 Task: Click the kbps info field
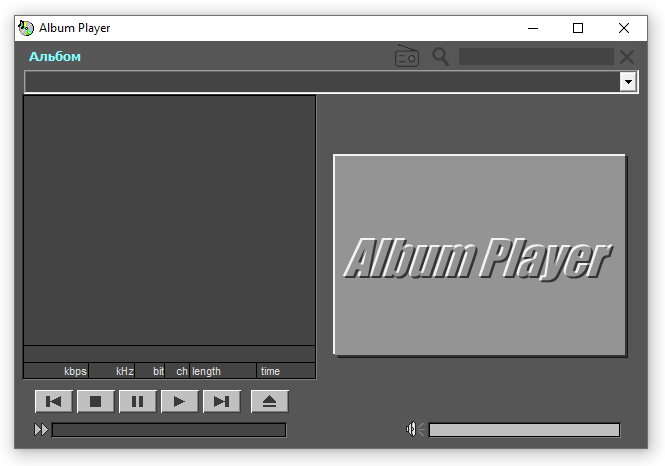click(x=56, y=371)
